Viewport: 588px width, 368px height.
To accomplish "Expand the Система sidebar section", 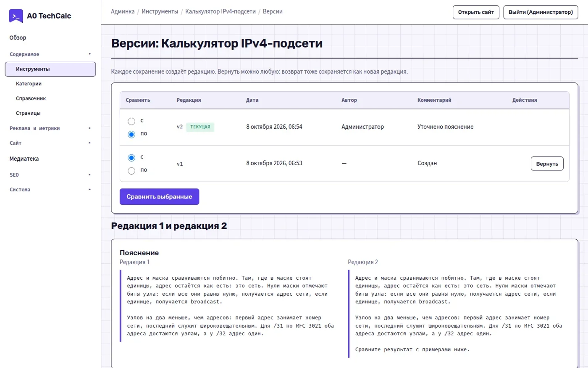I will 50,190.
